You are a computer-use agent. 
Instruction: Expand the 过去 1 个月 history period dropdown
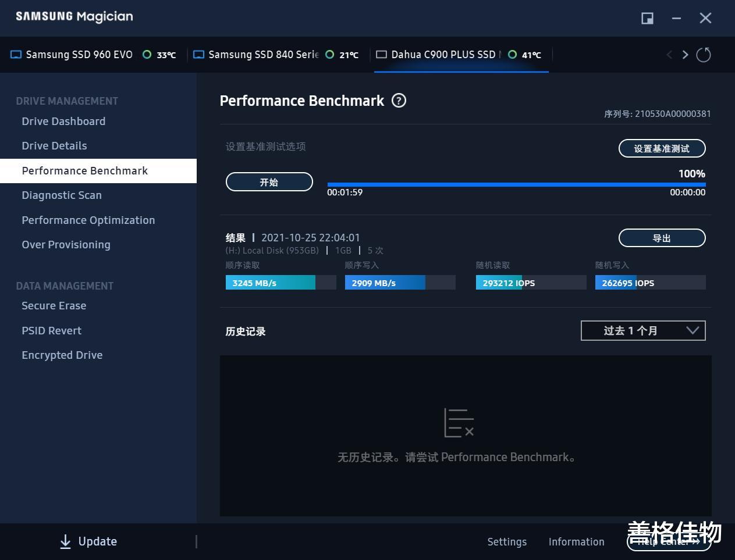pos(643,331)
